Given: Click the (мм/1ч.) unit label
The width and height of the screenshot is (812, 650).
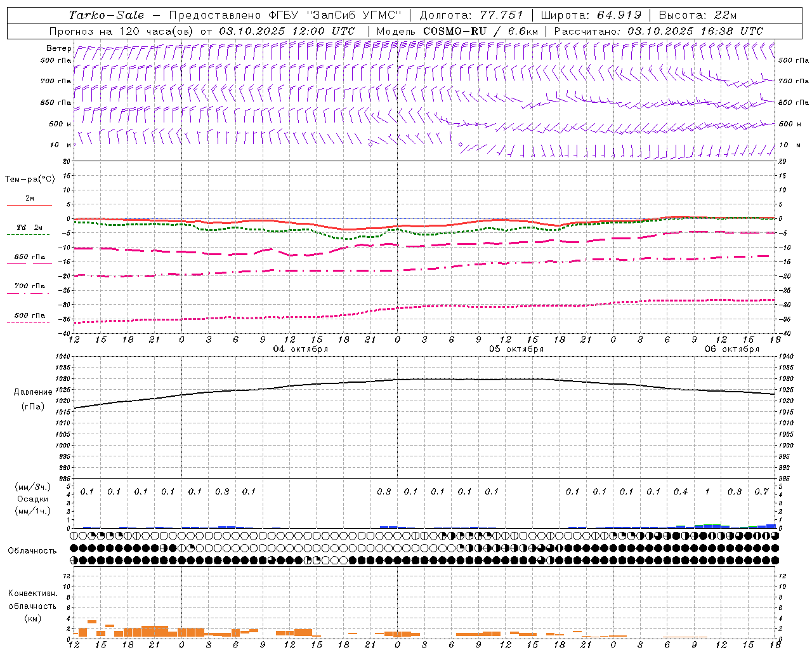Looking at the screenshot, I should pyautogui.click(x=33, y=511).
